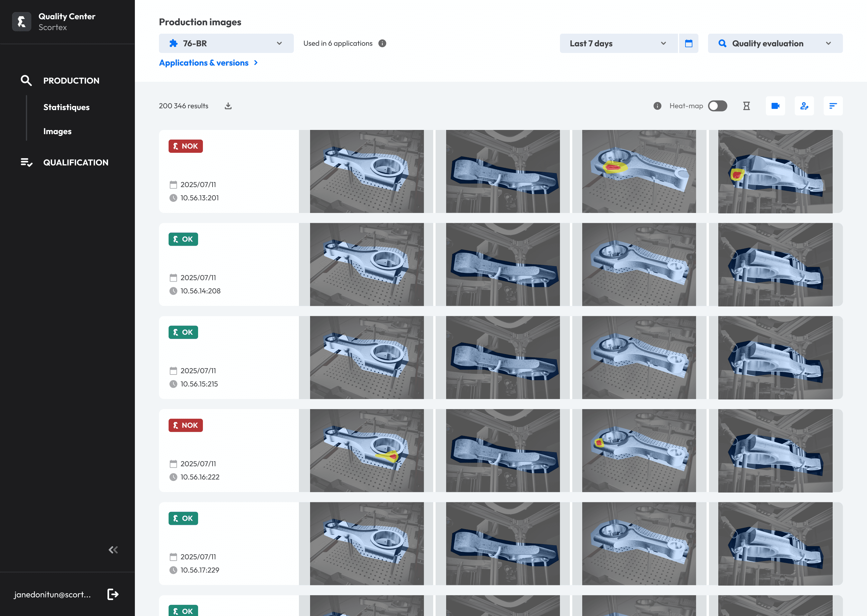Click the user edit icon
This screenshot has width=867, height=616.
tap(804, 106)
